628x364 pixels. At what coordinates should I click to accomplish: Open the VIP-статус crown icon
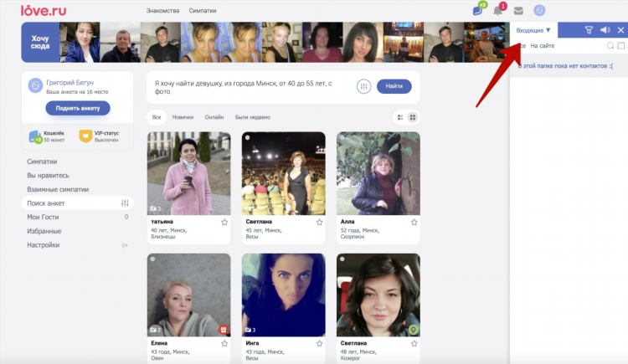85,136
